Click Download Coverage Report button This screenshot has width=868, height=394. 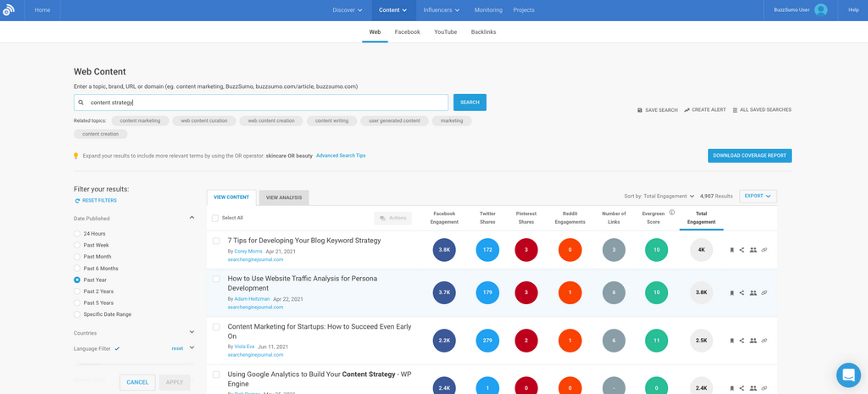tap(749, 156)
